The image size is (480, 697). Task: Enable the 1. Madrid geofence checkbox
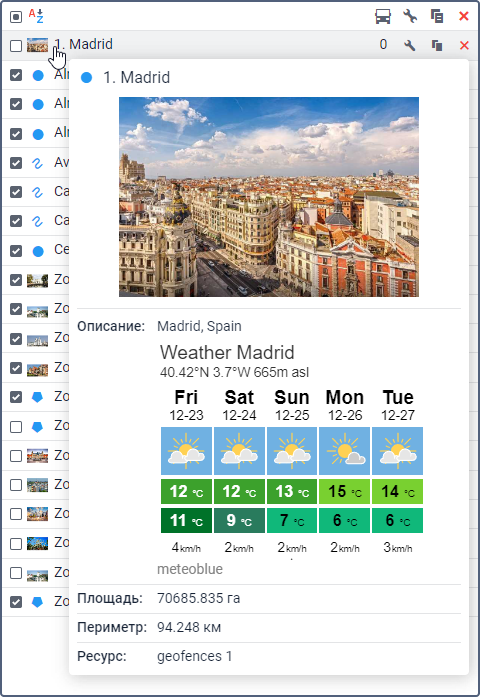coord(16,45)
